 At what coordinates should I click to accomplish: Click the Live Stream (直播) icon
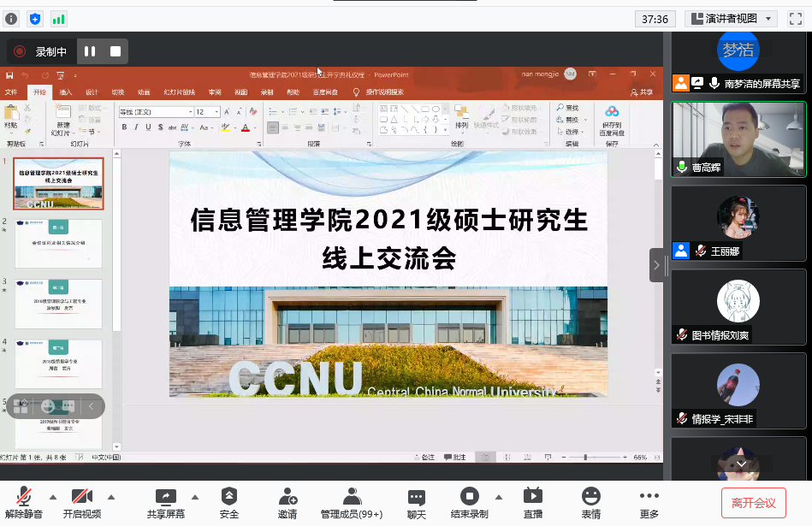pos(532,496)
